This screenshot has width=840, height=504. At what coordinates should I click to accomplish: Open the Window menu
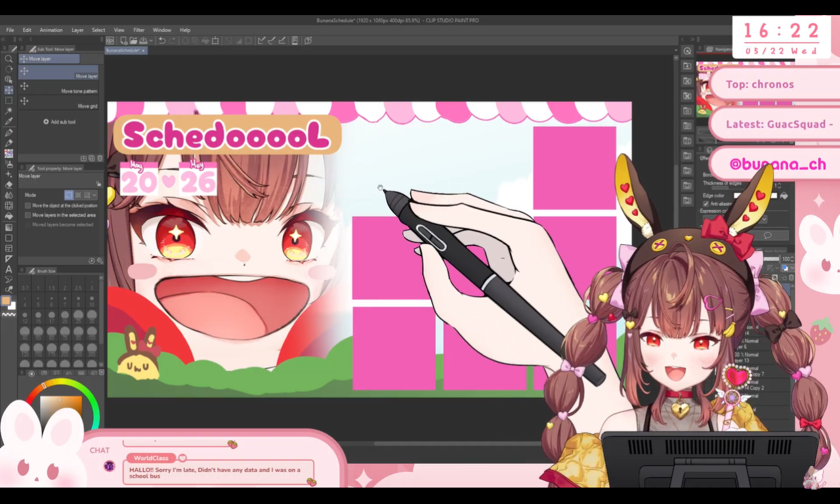pyautogui.click(x=162, y=30)
